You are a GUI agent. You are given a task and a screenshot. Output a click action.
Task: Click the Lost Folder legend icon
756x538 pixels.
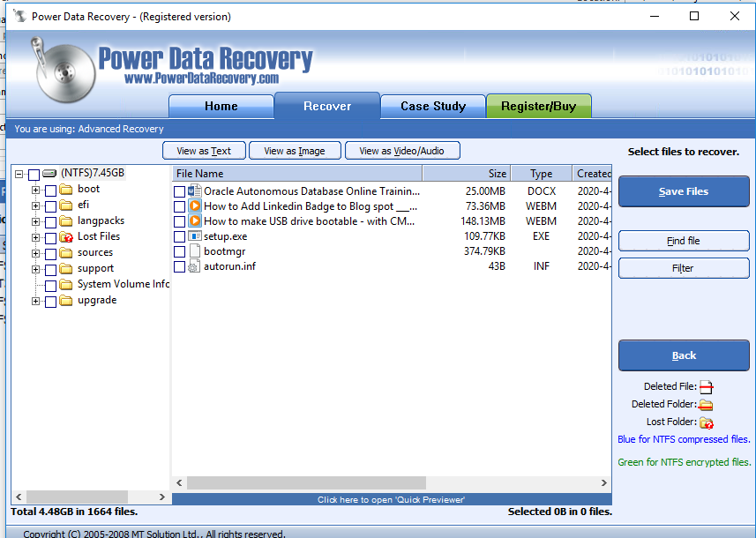(707, 422)
